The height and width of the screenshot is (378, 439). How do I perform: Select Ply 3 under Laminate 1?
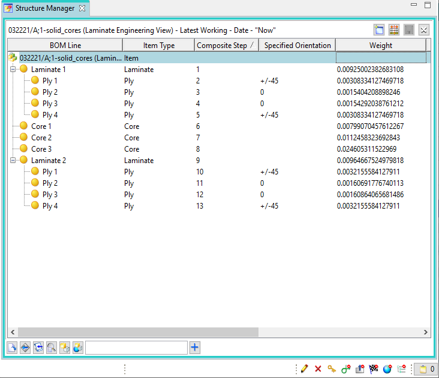tap(50, 103)
